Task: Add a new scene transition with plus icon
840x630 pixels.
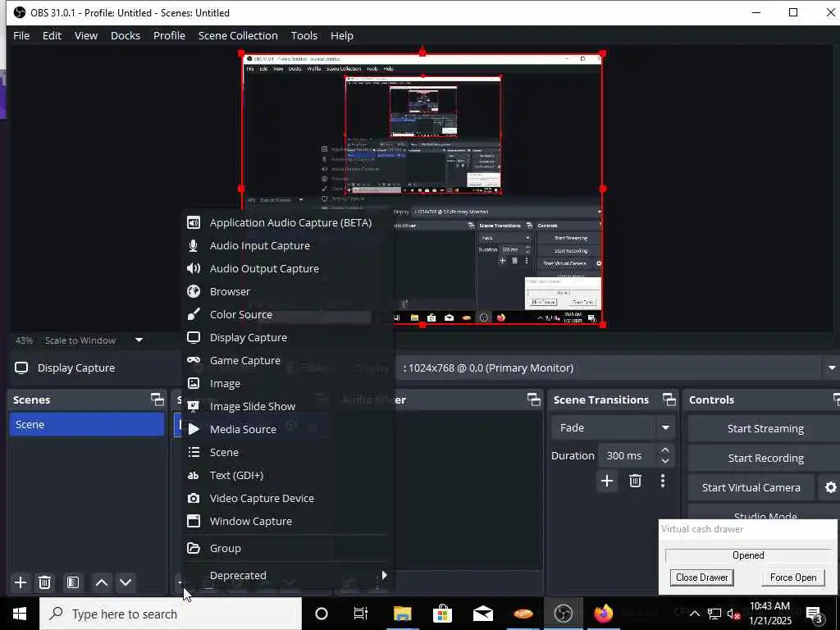Action: point(607,481)
